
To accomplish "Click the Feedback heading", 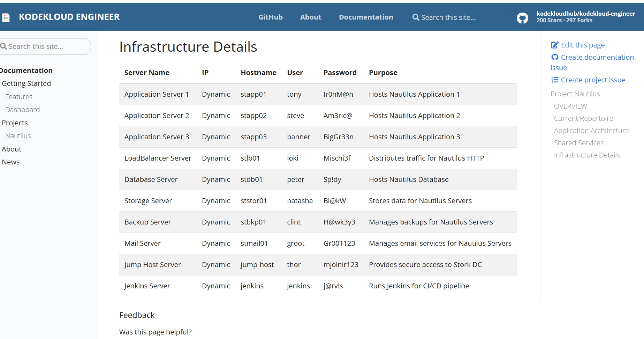I will point(137,315).
